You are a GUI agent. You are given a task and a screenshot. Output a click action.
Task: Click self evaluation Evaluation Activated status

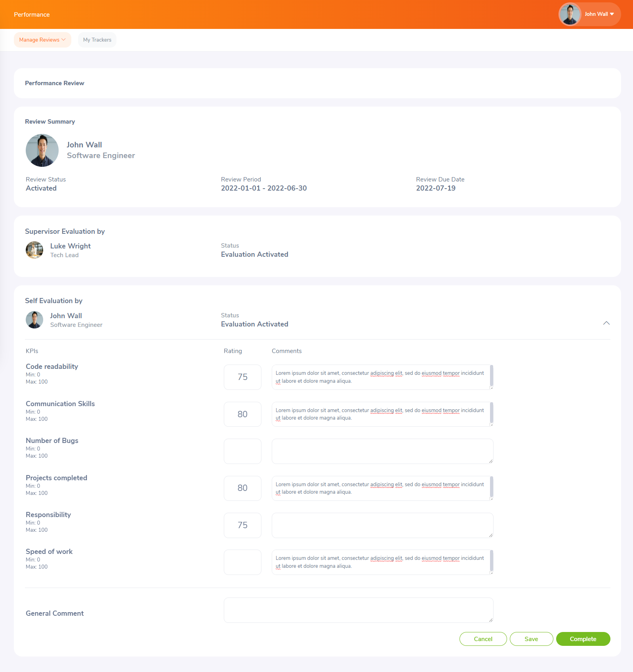pyautogui.click(x=255, y=324)
